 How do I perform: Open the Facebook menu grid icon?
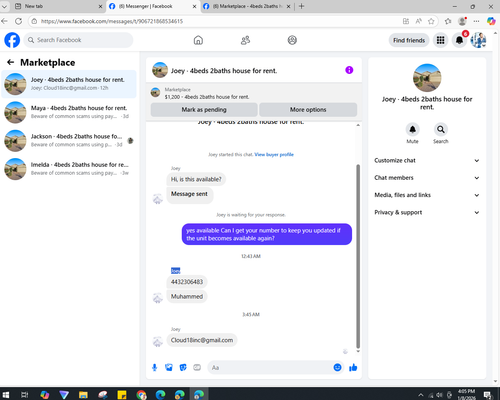[x=440, y=40]
